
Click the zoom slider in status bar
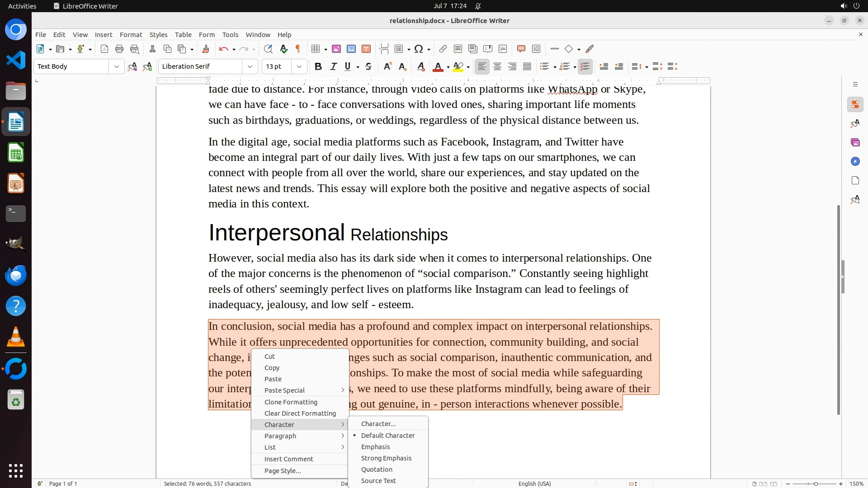816,484
